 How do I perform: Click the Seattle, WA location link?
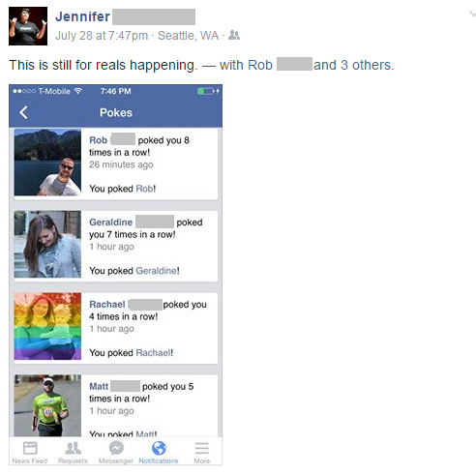tap(188, 36)
